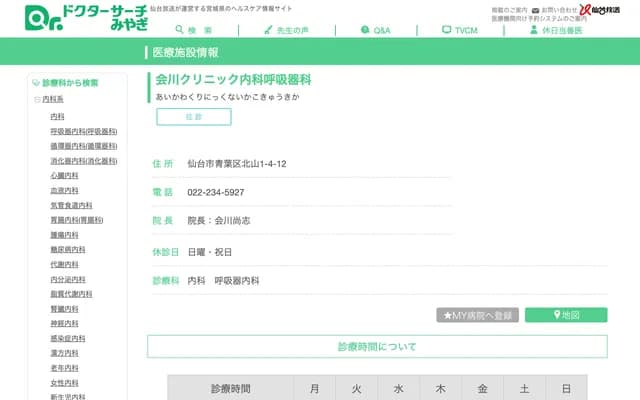
Task: Select 心臓内科 in the sidebar
Action: [64, 176]
